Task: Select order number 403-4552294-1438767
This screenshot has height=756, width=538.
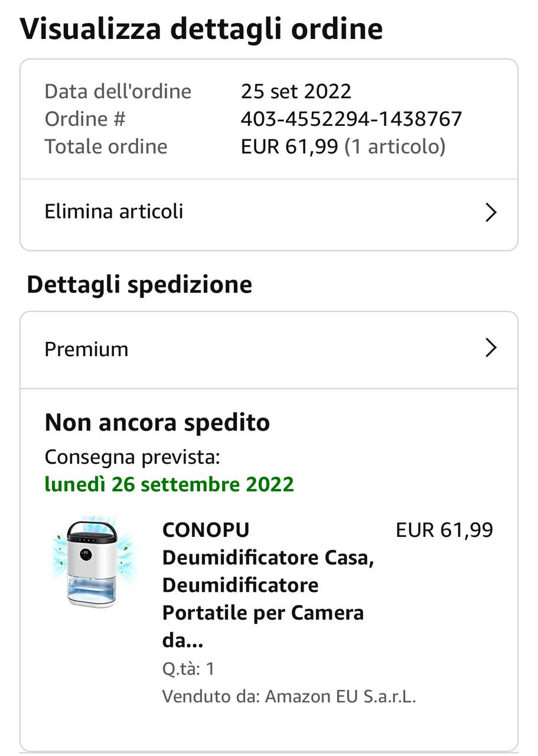Action: (351, 119)
